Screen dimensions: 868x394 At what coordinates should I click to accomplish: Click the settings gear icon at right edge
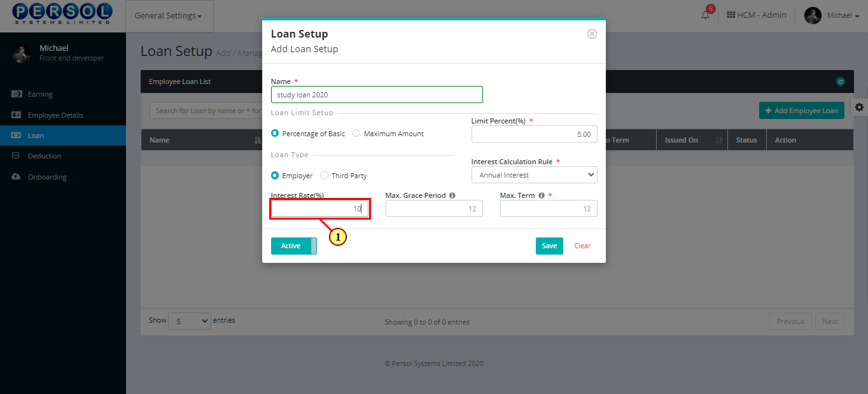click(x=859, y=107)
